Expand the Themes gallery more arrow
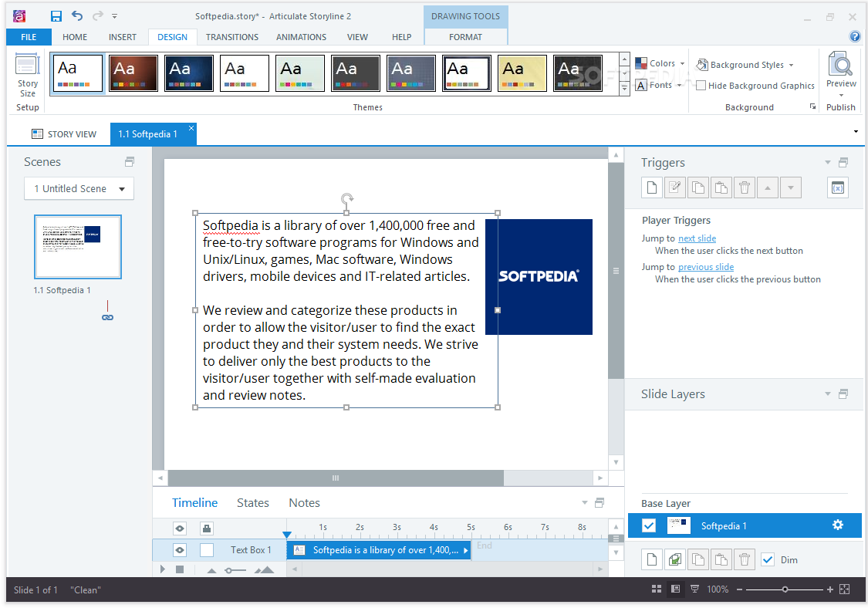The height and width of the screenshot is (608, 868). coord(624,87)
